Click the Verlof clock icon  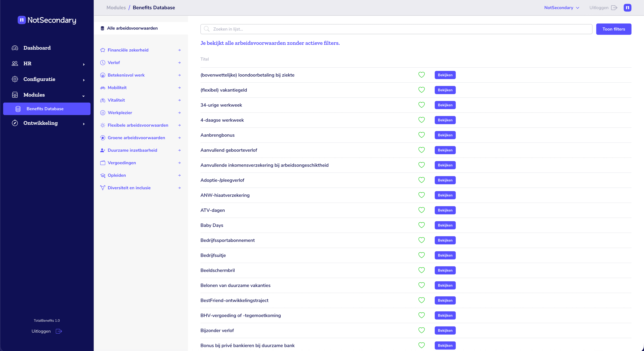pyautogui.click(x=103, y=63)
